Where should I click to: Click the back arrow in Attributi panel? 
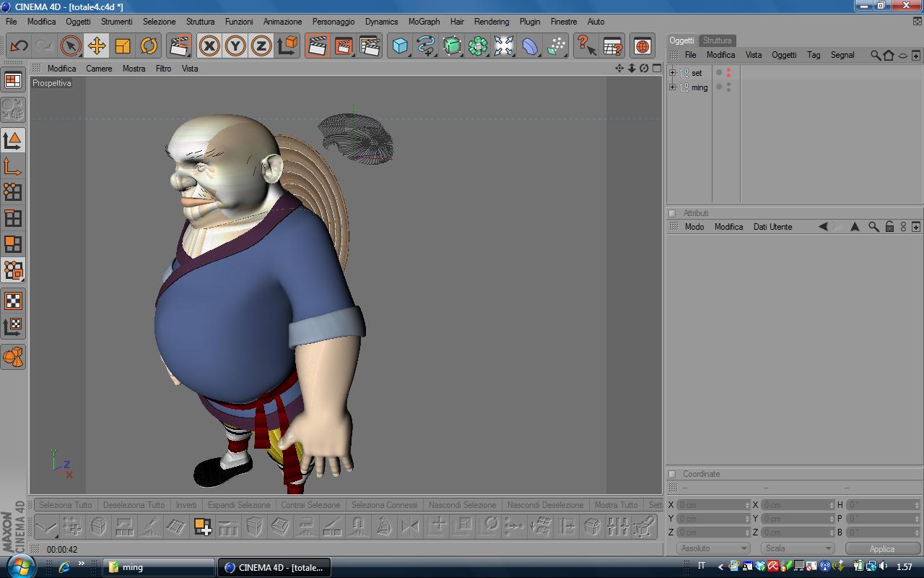(x=823, y=227)
